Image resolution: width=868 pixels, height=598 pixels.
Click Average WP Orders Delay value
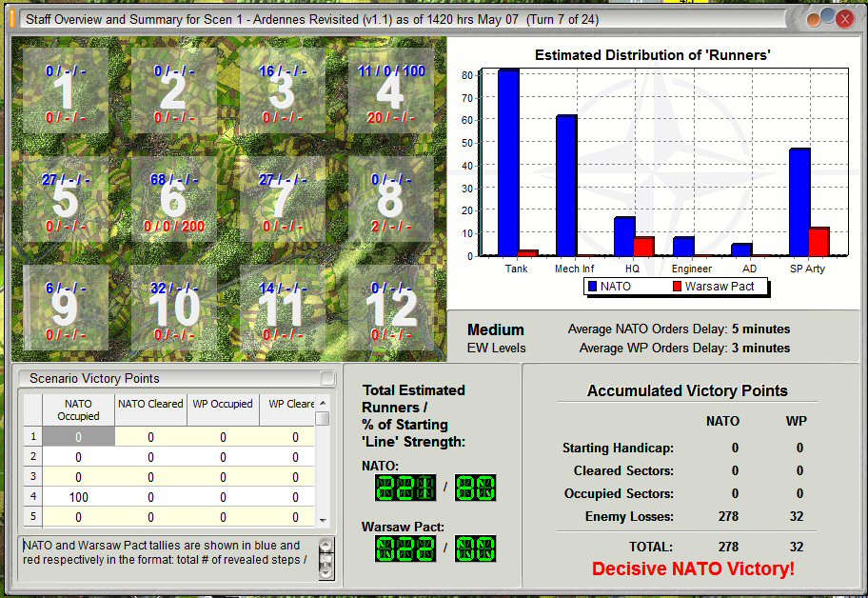tap(760, 348)
